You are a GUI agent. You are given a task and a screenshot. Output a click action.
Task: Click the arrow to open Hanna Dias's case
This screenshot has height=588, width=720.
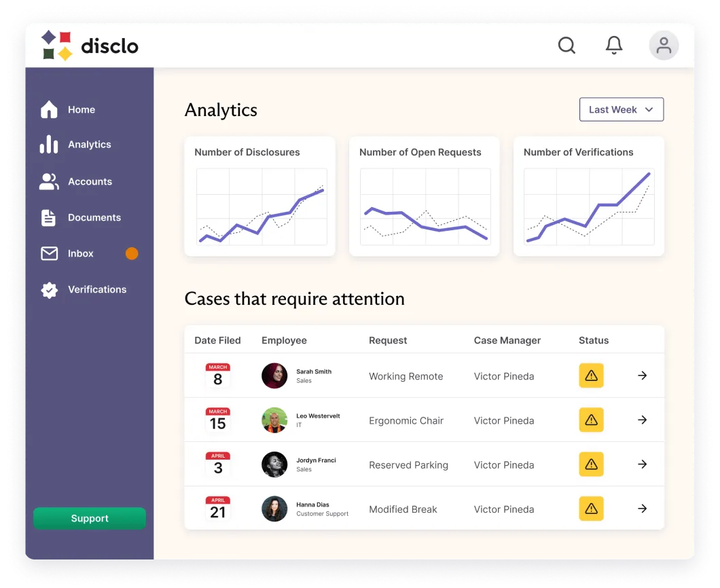pyautogui.click(x=642, y=508)
